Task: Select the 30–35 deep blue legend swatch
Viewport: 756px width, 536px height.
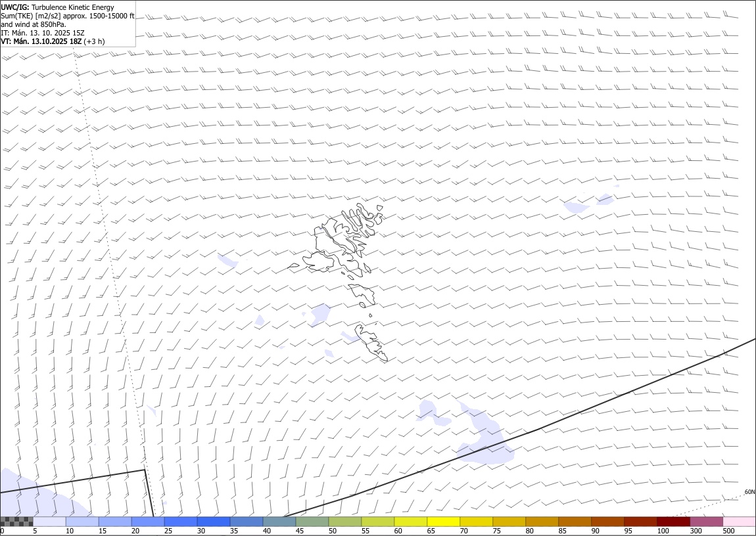Action: click(214, 522)
